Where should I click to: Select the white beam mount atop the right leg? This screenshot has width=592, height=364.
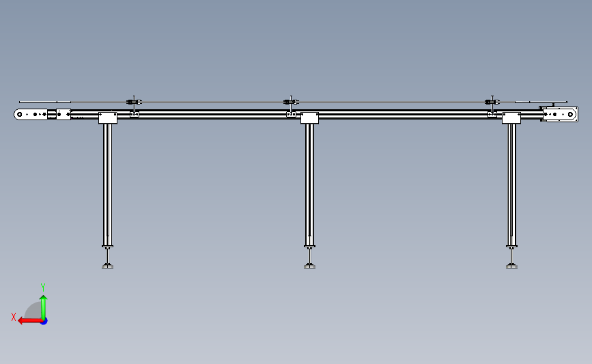511,118
